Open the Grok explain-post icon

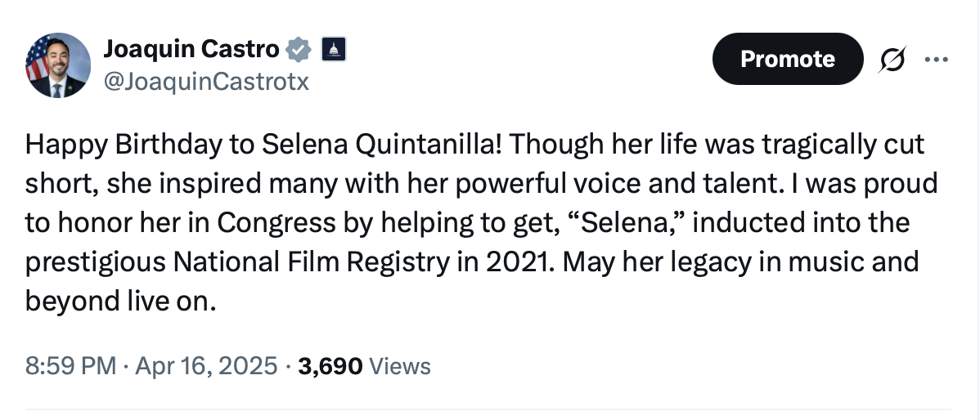[893, 59]
